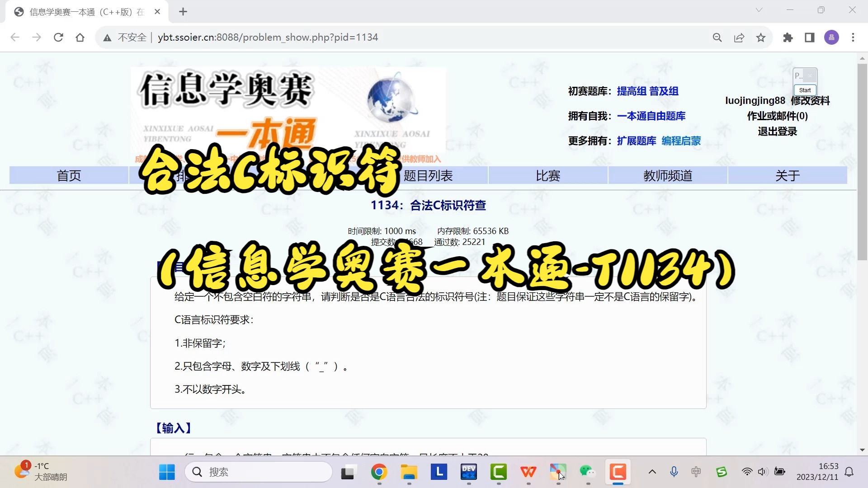
Task: Open the WPS Office taskbar icon
Action: [x=528, y=472]
